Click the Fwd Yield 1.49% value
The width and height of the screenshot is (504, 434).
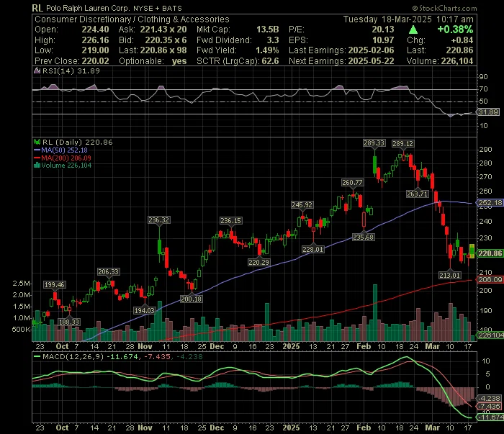[267, 50]
